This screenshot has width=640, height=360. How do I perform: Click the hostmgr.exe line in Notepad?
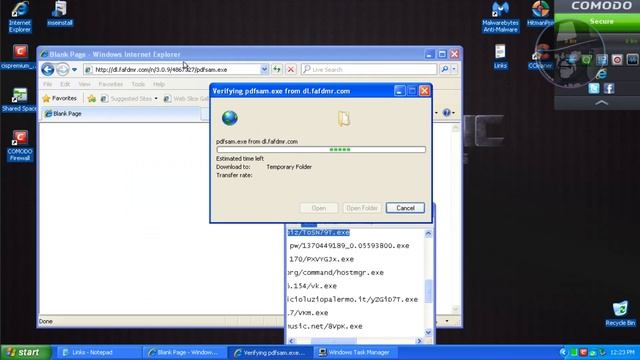pos(336,273)
